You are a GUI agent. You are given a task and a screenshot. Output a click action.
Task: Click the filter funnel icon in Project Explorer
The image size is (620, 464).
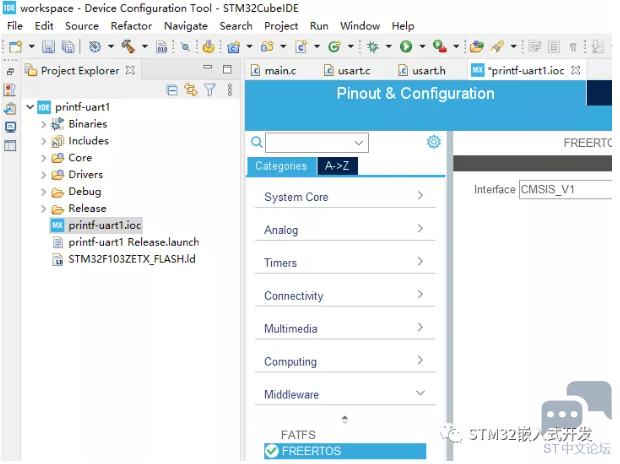210,90
